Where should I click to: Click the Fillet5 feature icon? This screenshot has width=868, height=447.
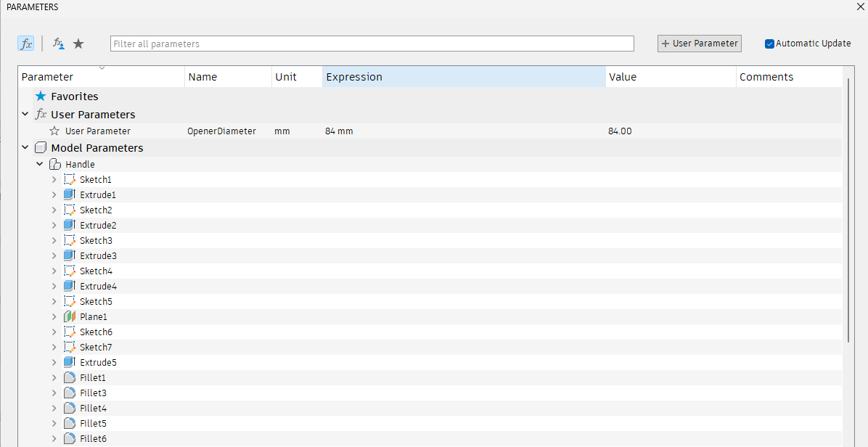pos(69,423)
